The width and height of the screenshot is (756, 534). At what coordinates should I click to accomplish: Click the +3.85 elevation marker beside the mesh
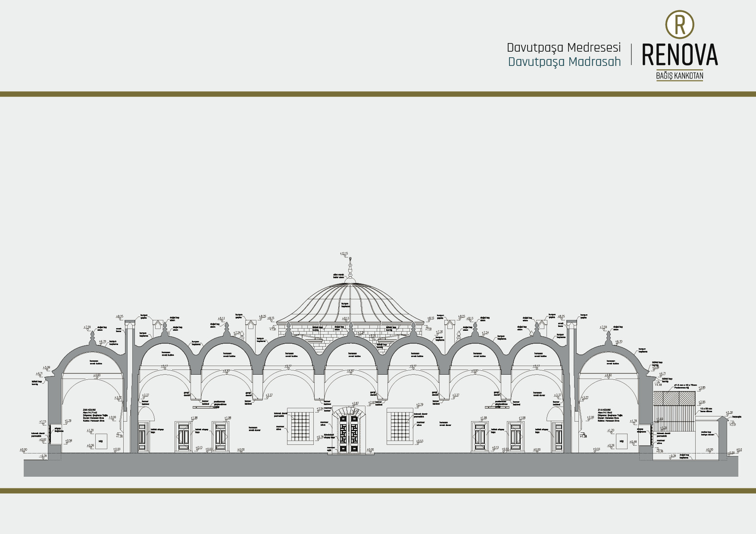[702, 388]
